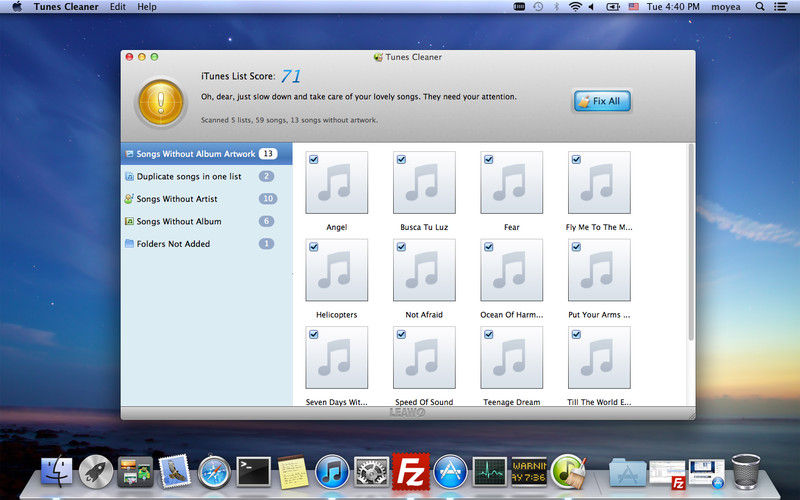Click the yellow warning status icon
This screenshot has height=500, width=800.
(161, 103)
